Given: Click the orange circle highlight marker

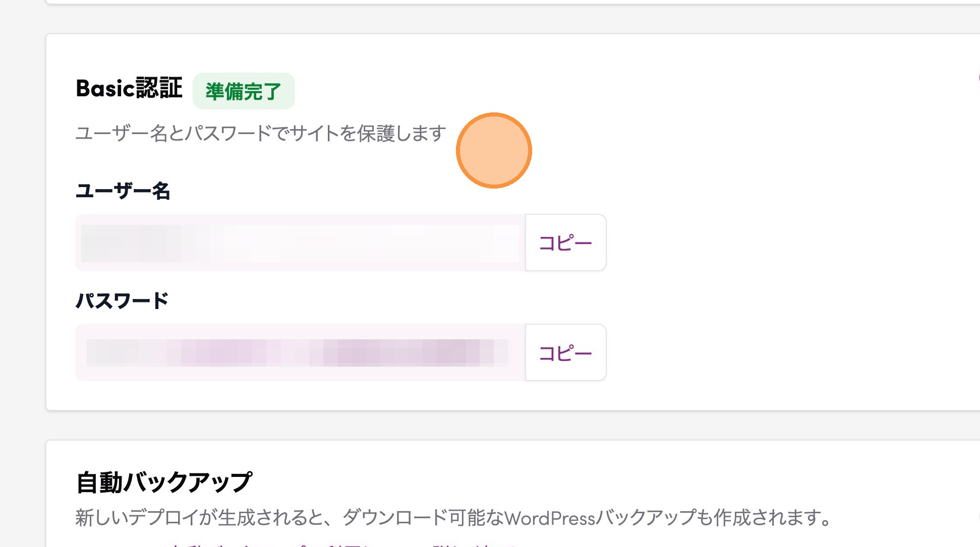Looking at the screenshot, I should 494,150.
